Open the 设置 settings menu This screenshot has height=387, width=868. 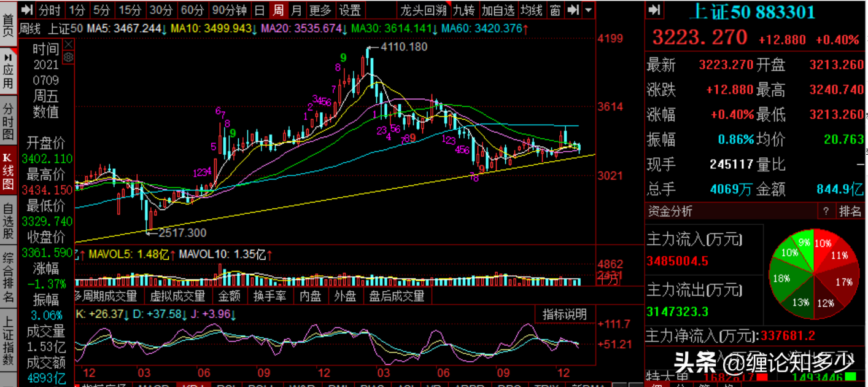(351, 10)
